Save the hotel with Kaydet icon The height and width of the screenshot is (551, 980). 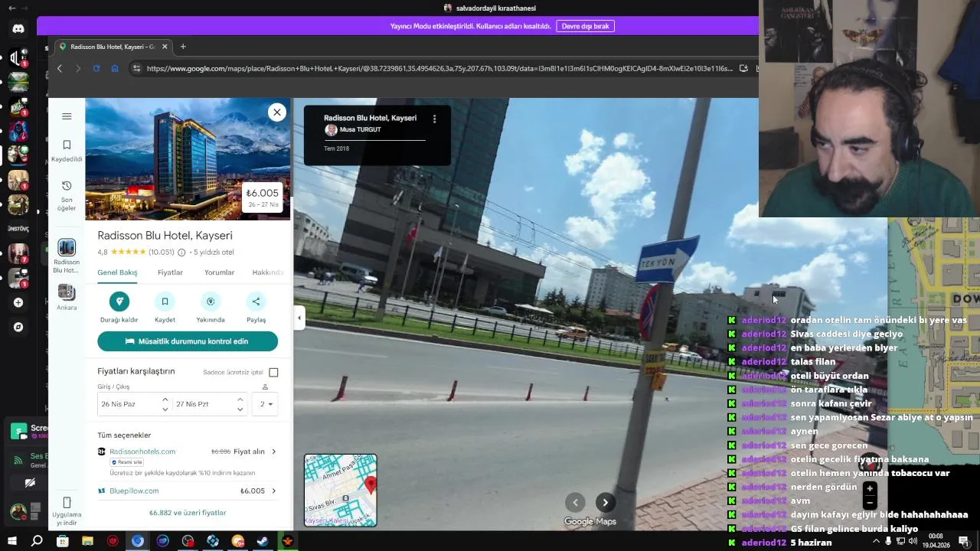(165, 302)
